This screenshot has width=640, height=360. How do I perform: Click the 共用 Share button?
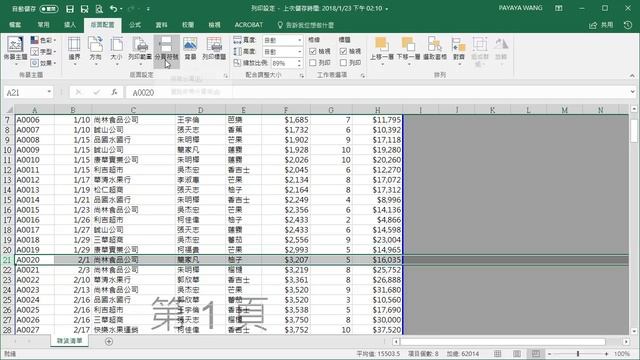click(x=601, y=25)
